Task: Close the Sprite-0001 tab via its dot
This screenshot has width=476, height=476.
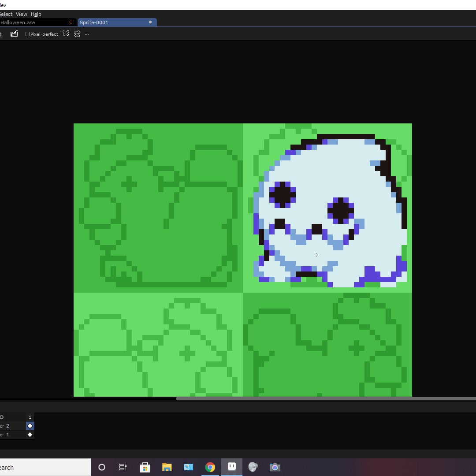Action: pyautogui.click(x=150, y=22)
